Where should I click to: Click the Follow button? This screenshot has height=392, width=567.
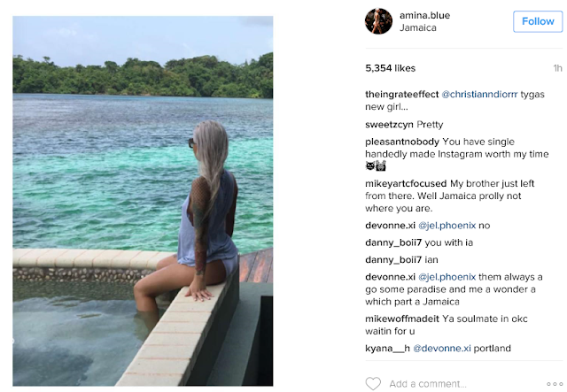coord(538,21)
